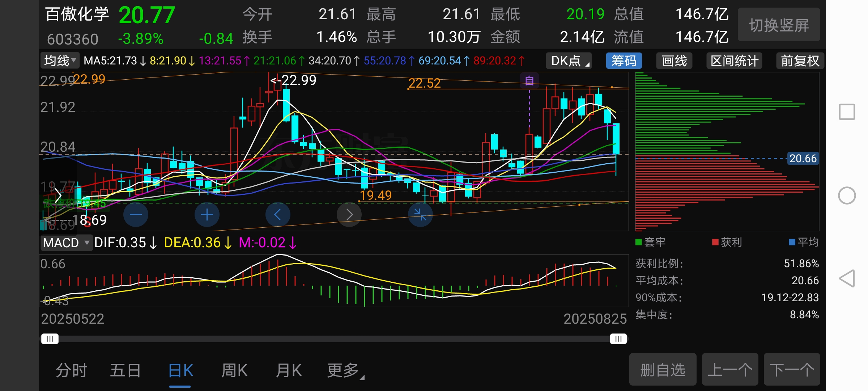Tap 删自选 to remove from watchlist

pos(663,370)
